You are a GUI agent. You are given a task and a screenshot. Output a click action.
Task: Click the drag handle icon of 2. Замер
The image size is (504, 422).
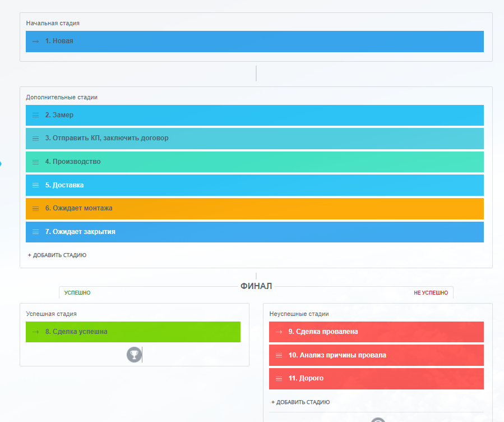[x=36, y=115]
